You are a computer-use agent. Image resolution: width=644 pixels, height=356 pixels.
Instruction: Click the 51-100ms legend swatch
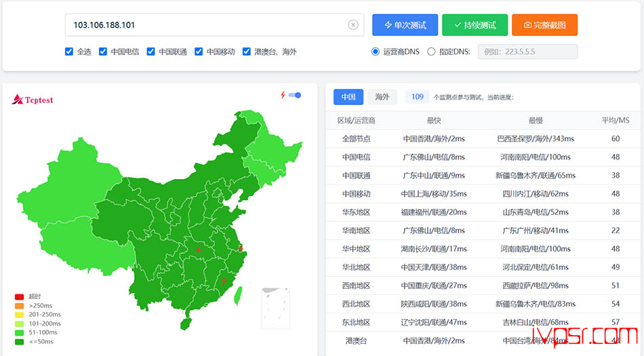point(19,332)
